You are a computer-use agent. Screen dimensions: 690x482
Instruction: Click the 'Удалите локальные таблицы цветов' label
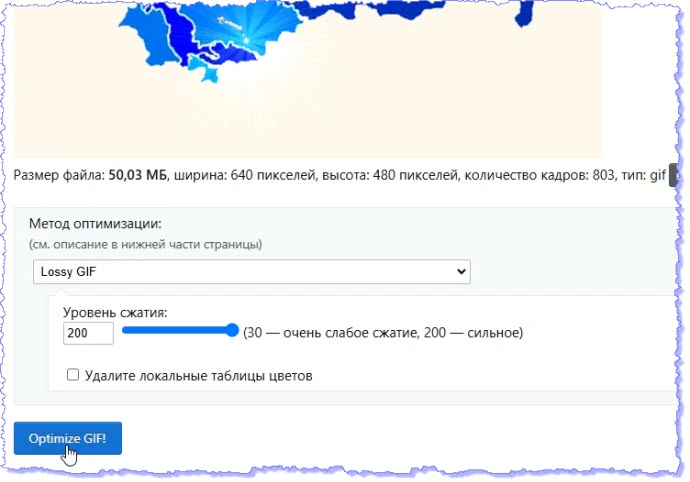click(199, 376)
